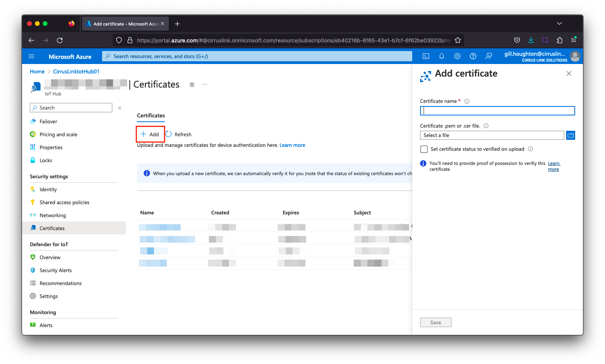The width and height of the screenshot is (605, 364).
Task: Click the Add certificate button
Action: pyautogui.click(x=150, y=134)
